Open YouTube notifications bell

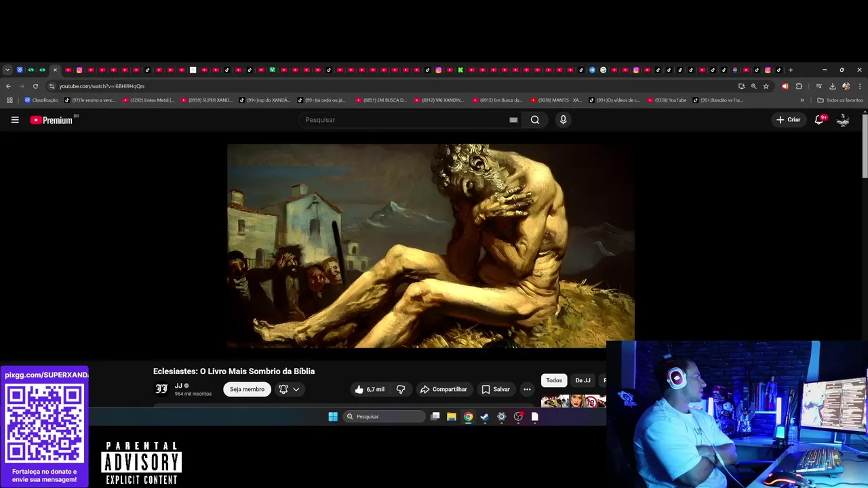point(819,120)
